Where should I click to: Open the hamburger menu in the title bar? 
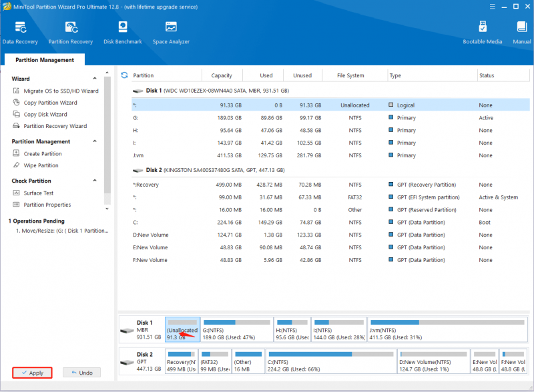493,7
